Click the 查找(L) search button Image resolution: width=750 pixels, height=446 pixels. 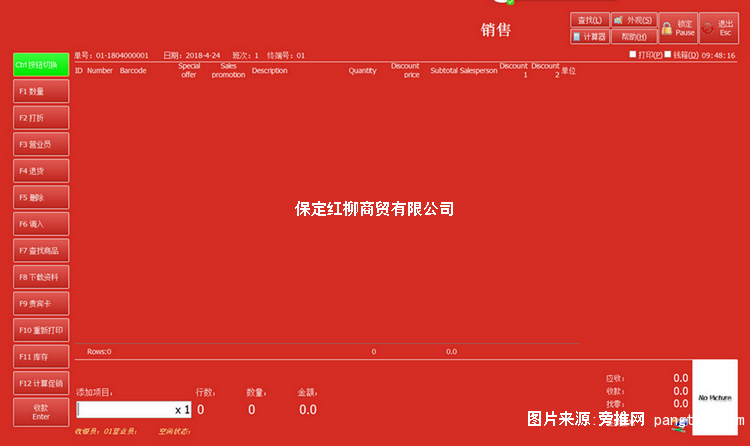tap(590, 20)
